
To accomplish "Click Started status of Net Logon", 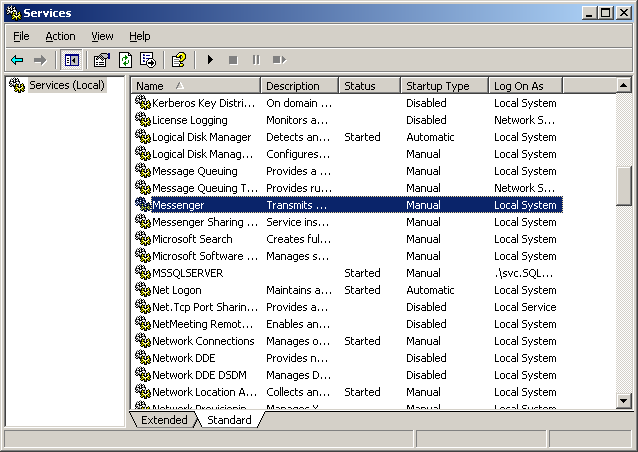I will click(362, 290).
